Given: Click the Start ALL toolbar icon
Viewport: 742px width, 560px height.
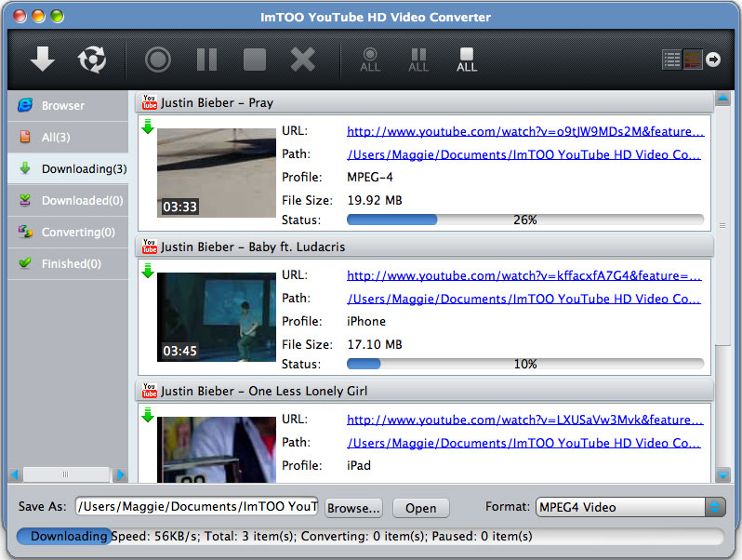Looking at the screenshot, I should point(370,60).
